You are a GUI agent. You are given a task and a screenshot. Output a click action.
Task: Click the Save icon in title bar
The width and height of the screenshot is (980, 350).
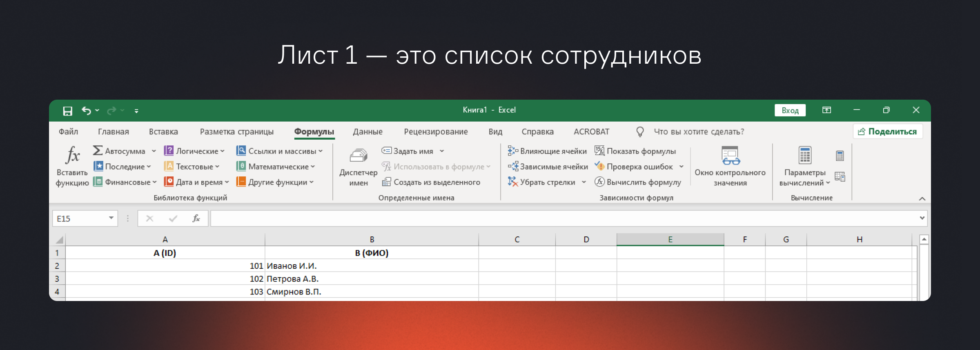pos(67,111)
